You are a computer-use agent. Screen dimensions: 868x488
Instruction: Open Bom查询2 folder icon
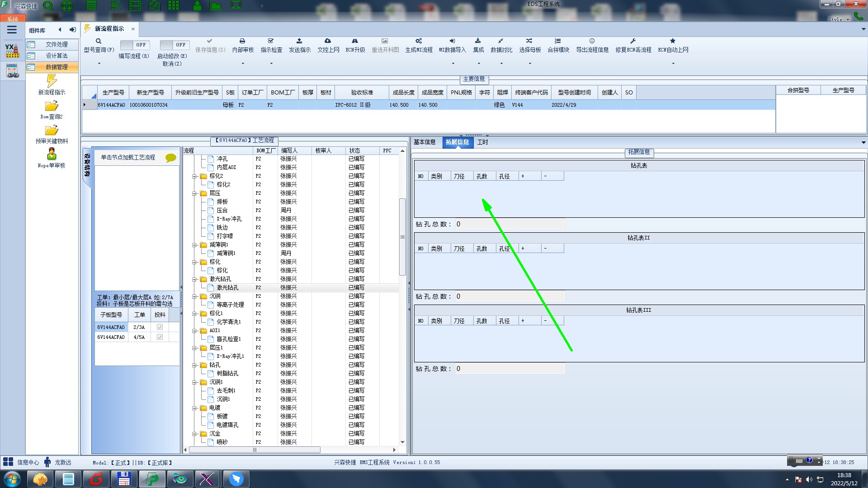pyautogui.click(x=52, y=106)
